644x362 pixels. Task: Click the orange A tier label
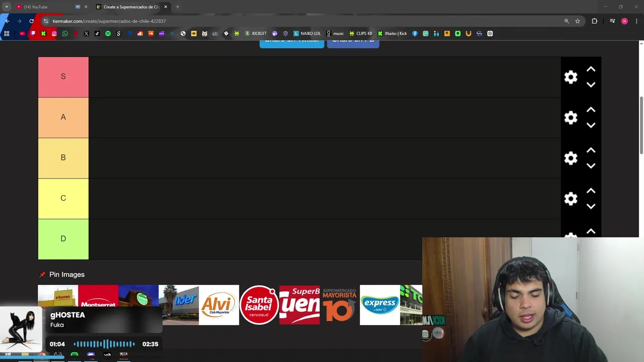(63, 117)
